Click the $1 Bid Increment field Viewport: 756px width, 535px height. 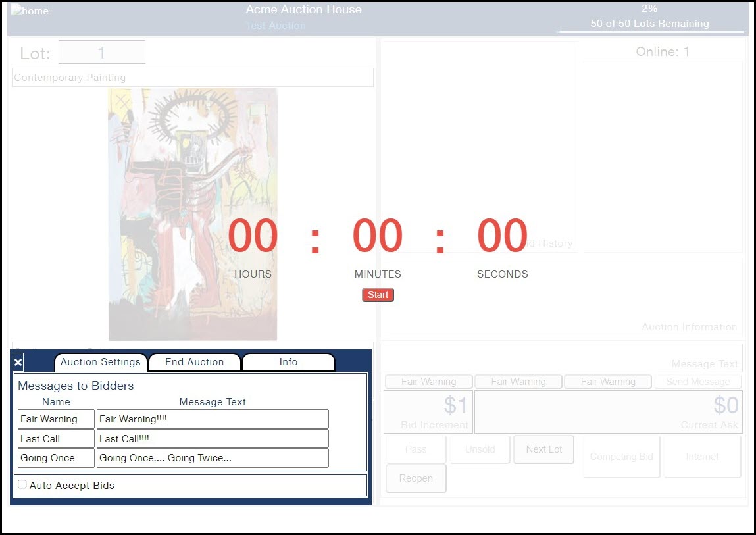pyautogui.click(x=428, y=411)
